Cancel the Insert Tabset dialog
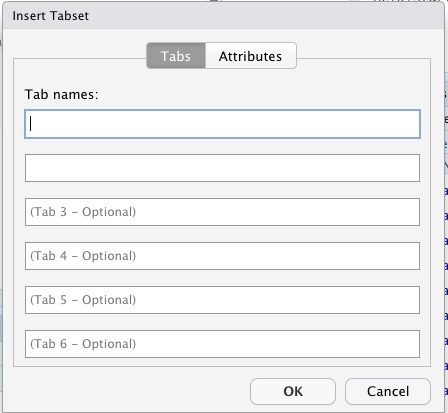Screen dimensions: 448x413 coord(388,391)
